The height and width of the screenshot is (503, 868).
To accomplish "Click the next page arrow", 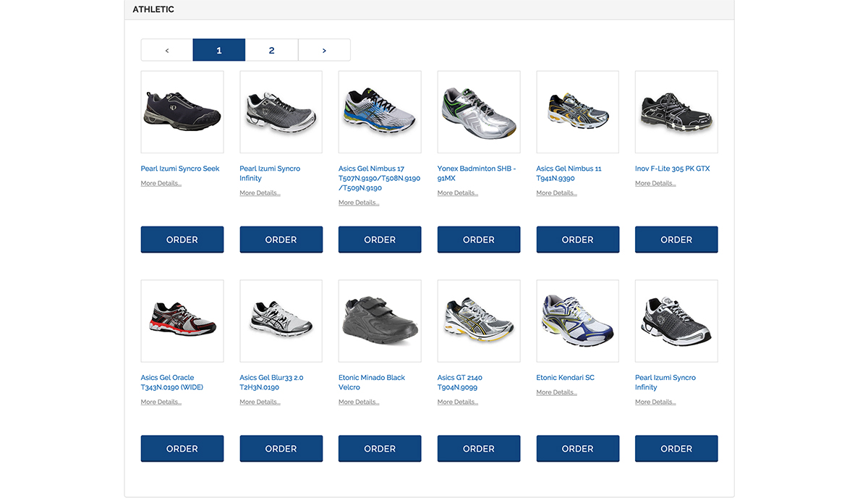I will 324,49.
